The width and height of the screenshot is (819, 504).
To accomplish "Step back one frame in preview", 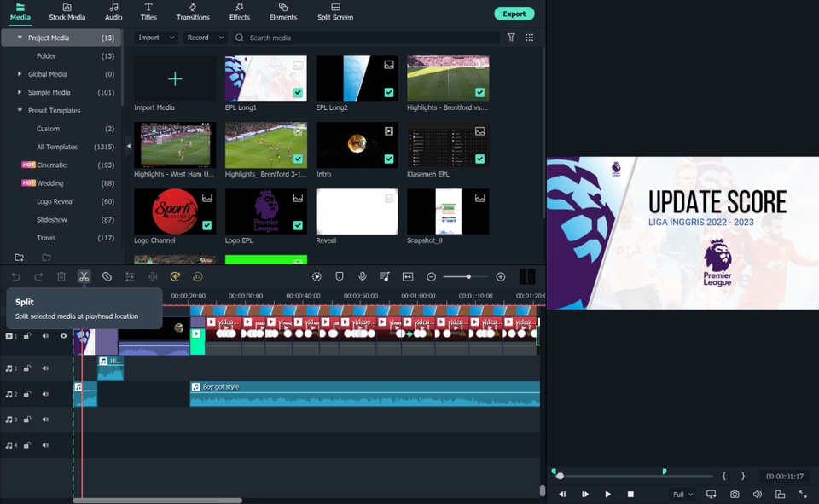I will click(x=562, y=494).
